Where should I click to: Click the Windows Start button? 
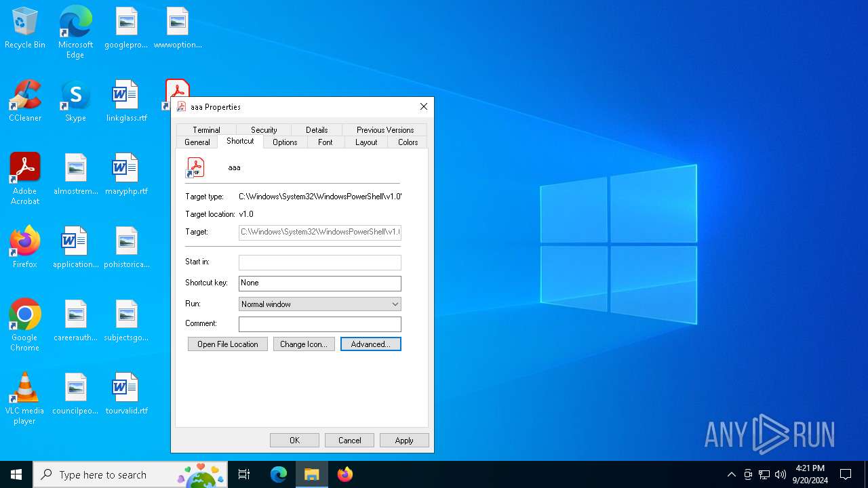point(16,474)
